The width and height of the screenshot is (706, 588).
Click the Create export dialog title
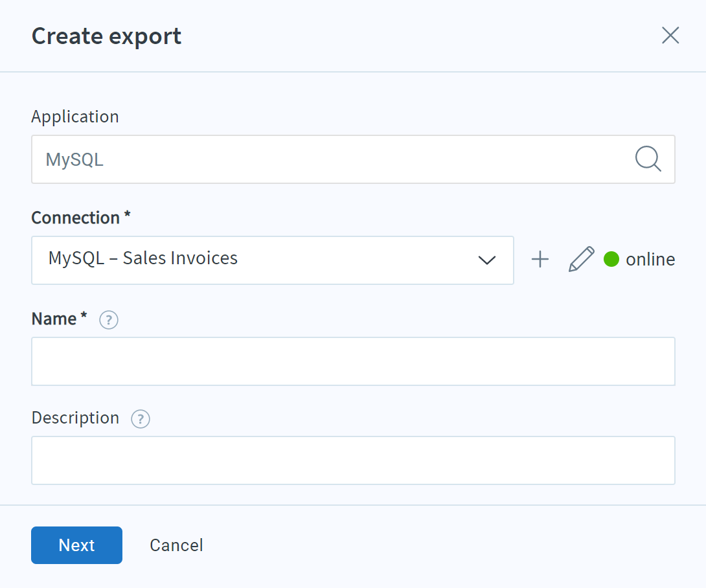tap(106, 36)
